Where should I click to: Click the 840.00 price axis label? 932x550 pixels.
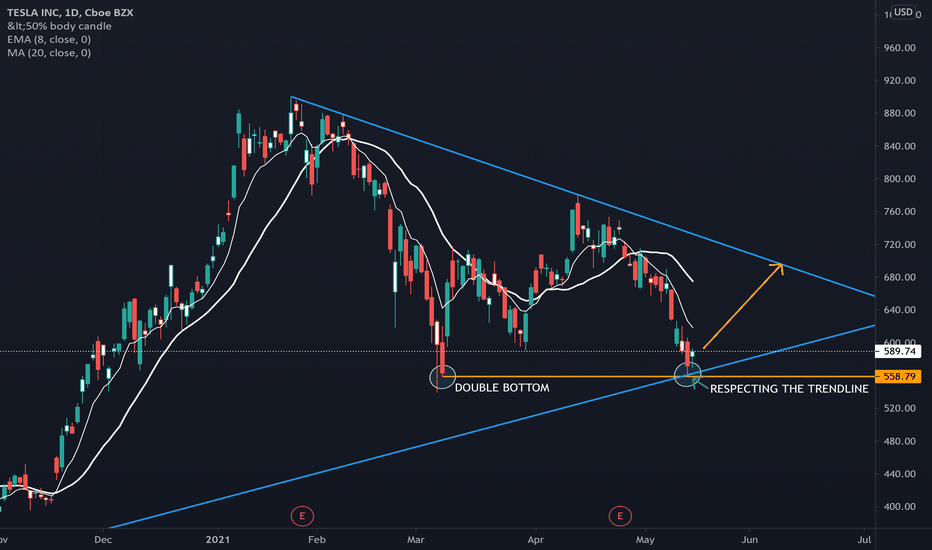coord(900,146)
